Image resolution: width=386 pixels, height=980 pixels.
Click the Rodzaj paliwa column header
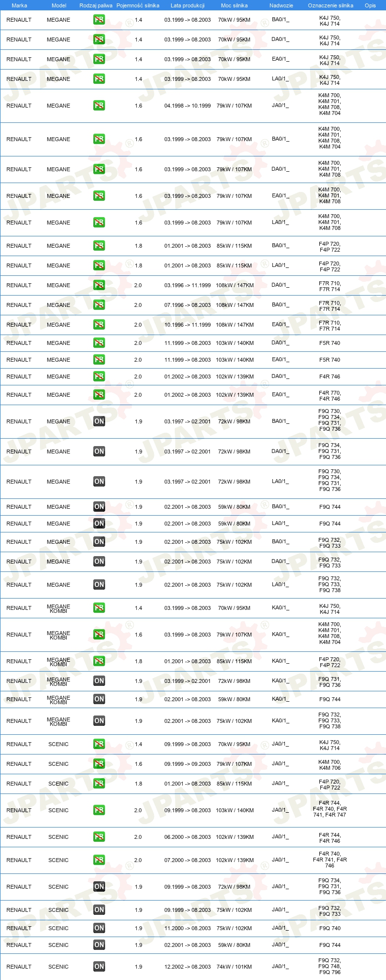coord(96,5)
